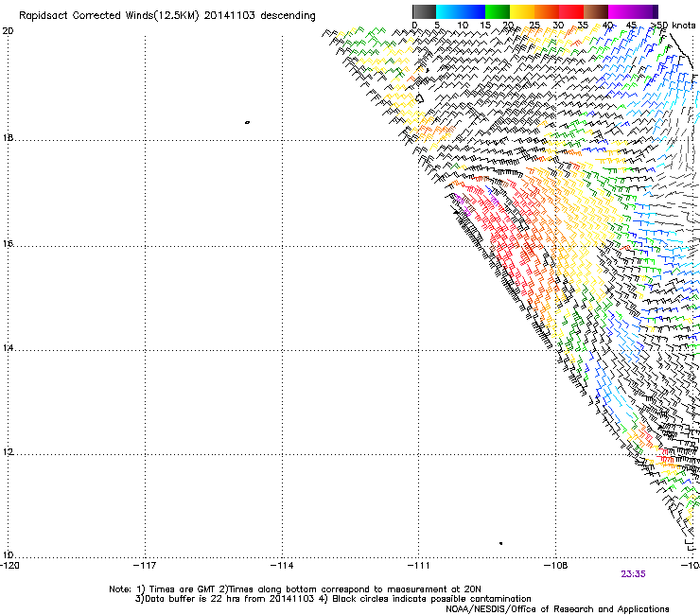Viewport: 700px width, 615px height.
Task: Click the 20 latitude axis label
Action: coord(8,31)
